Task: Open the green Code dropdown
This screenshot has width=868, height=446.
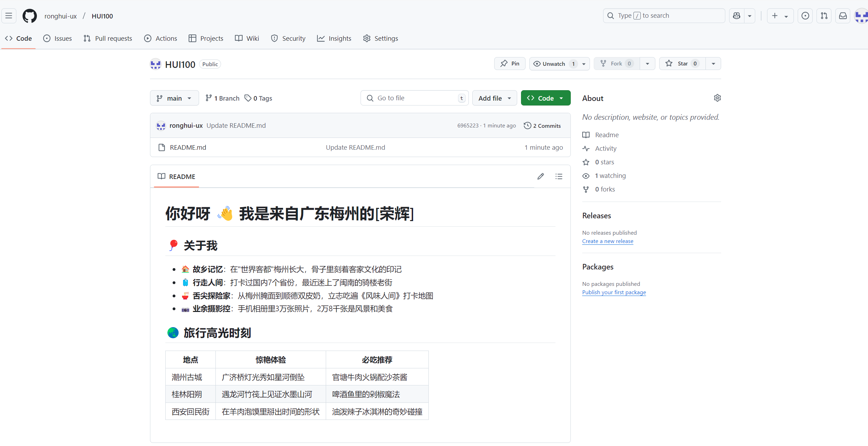Action: click(x=545, y=98)
